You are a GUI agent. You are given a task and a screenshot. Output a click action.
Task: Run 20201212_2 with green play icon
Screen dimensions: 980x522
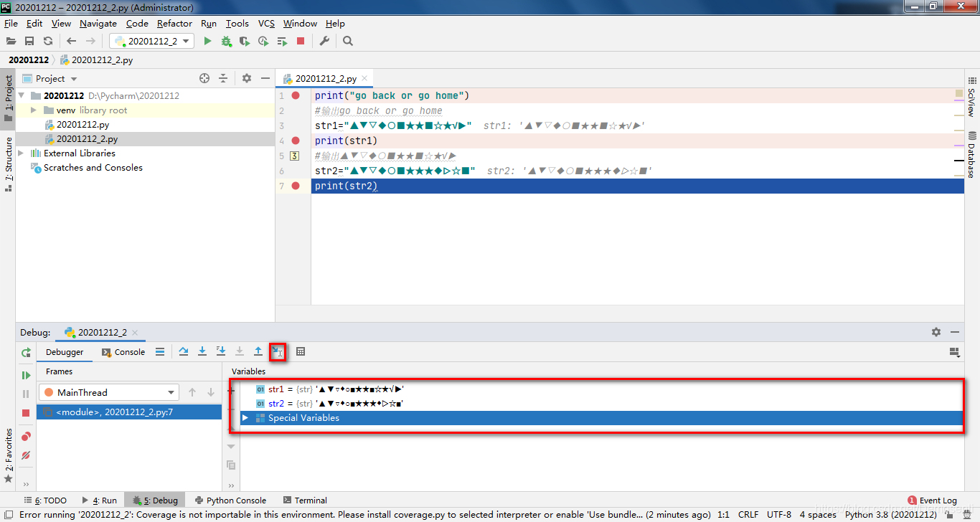207,42
